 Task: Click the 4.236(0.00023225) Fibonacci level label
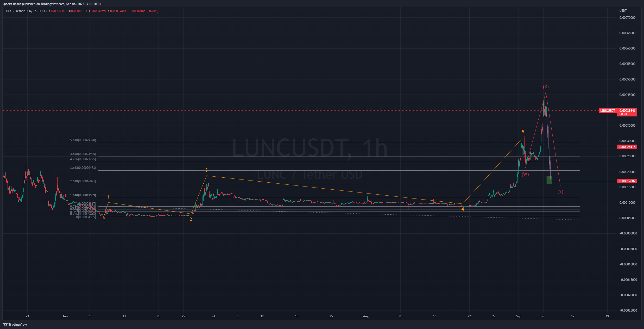(x=83, y=159)
